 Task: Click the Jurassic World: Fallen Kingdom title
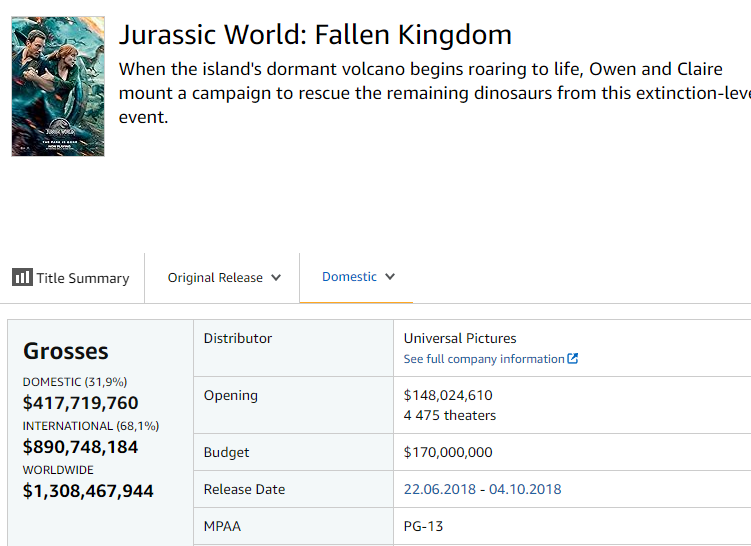tap(315, 34)
